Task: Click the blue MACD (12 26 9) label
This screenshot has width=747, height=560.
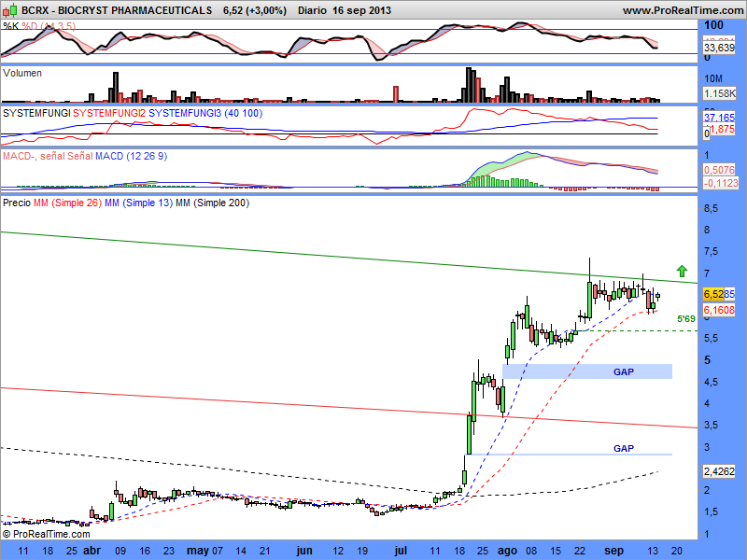Action: click(131, 156)
